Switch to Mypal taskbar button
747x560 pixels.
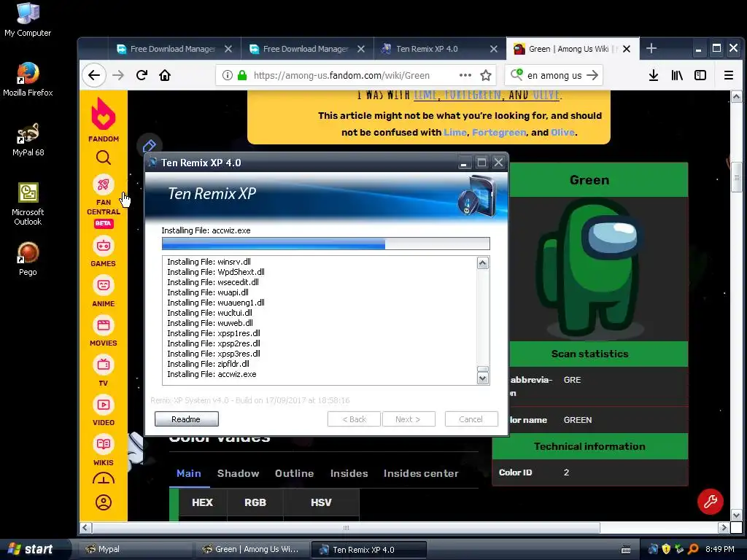pos(135,549)
